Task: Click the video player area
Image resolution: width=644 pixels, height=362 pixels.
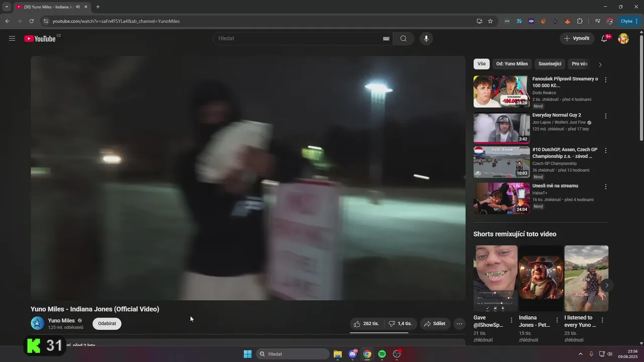Action: [x=248, y=178]
